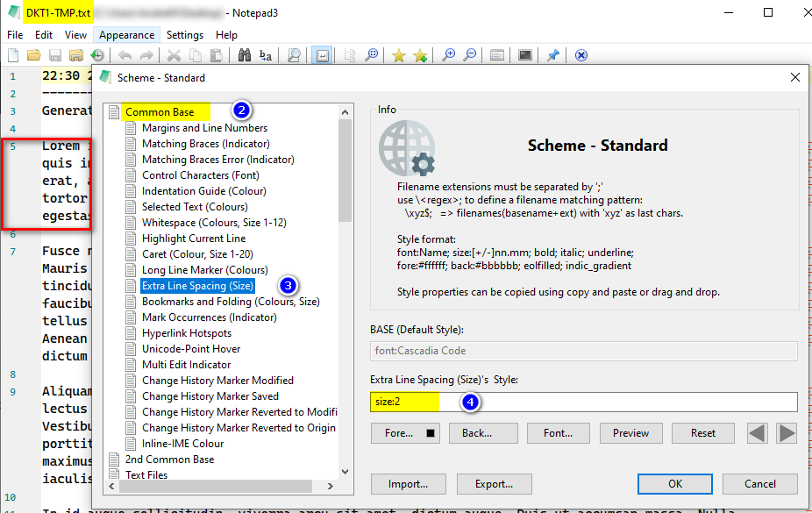The height and width of the screenshot is (513, 812).
Task: Toggle always-on-top with the pin icon
Action: click(x=552, y=54)
